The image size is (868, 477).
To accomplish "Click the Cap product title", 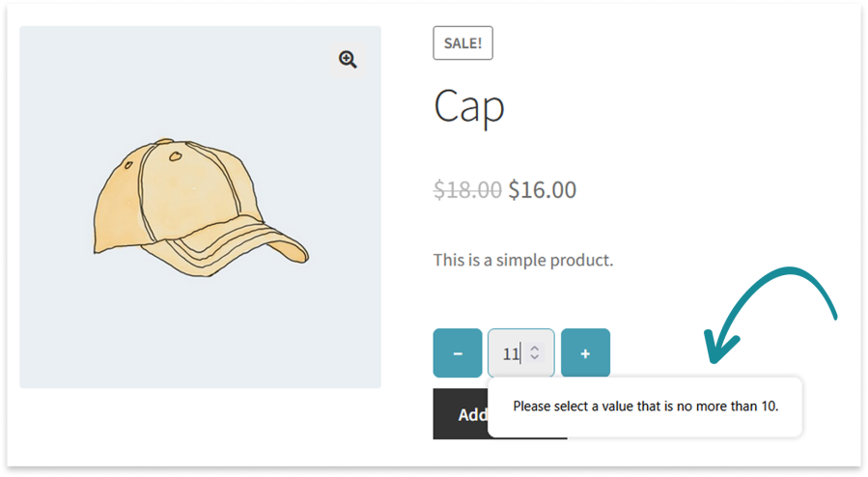I will tap(469, 106).
